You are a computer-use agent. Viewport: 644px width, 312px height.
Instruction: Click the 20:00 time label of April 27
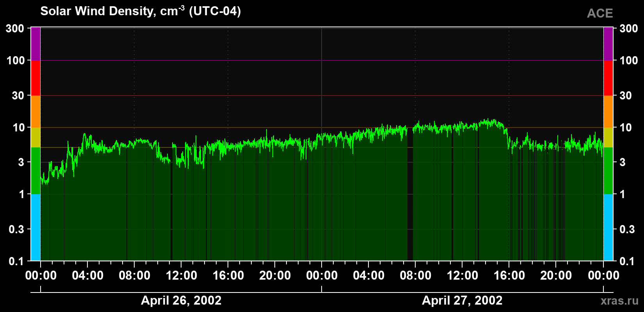556,276
